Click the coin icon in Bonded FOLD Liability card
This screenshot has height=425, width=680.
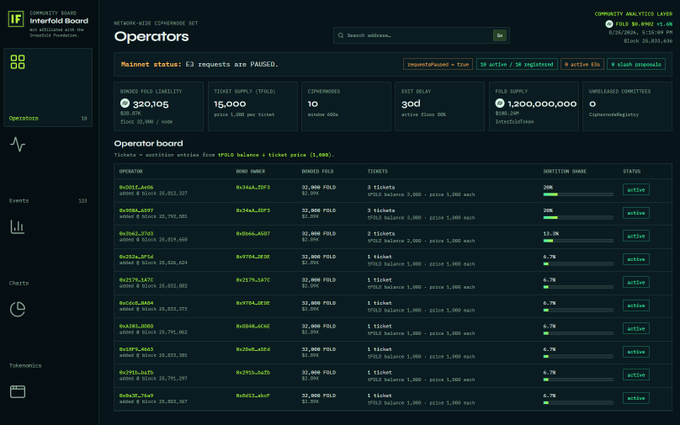click(x=125, y=103)
